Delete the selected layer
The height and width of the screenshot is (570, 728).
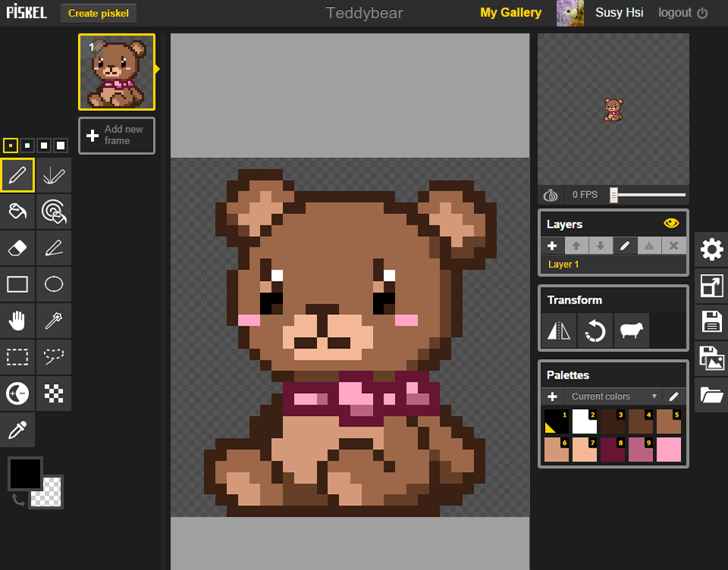click(x=673, y=246)
